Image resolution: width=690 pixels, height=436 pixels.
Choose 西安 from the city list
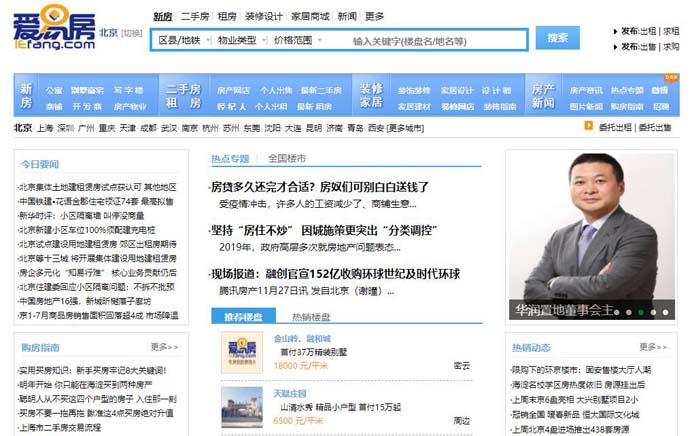(x=376, y=128)
